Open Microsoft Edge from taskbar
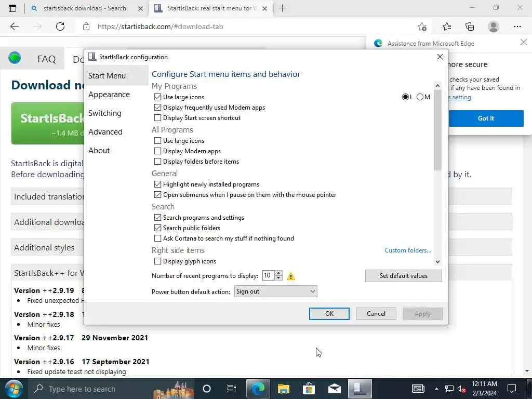This screenshot has height=399, width=532. point(258,389)
